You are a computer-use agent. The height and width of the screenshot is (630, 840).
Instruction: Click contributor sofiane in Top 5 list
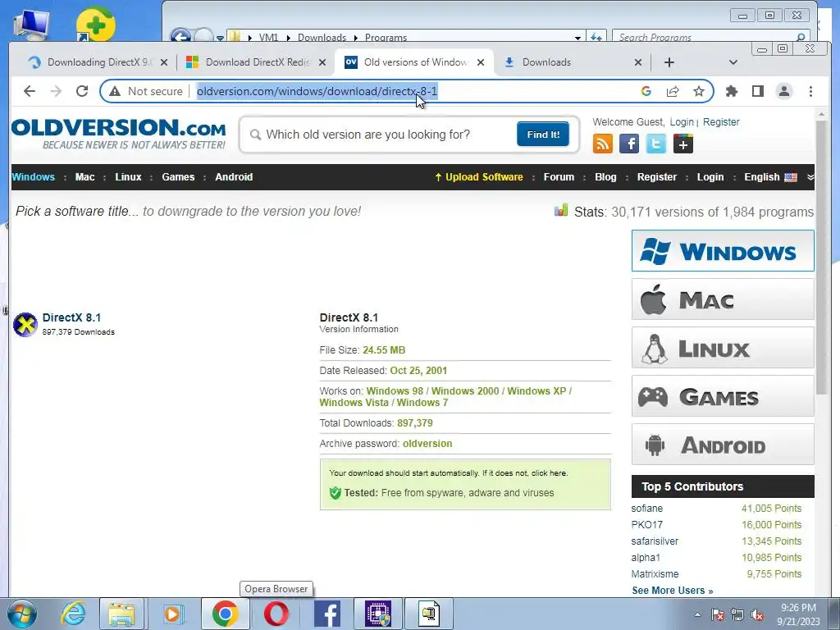click(x=646, y=509)
